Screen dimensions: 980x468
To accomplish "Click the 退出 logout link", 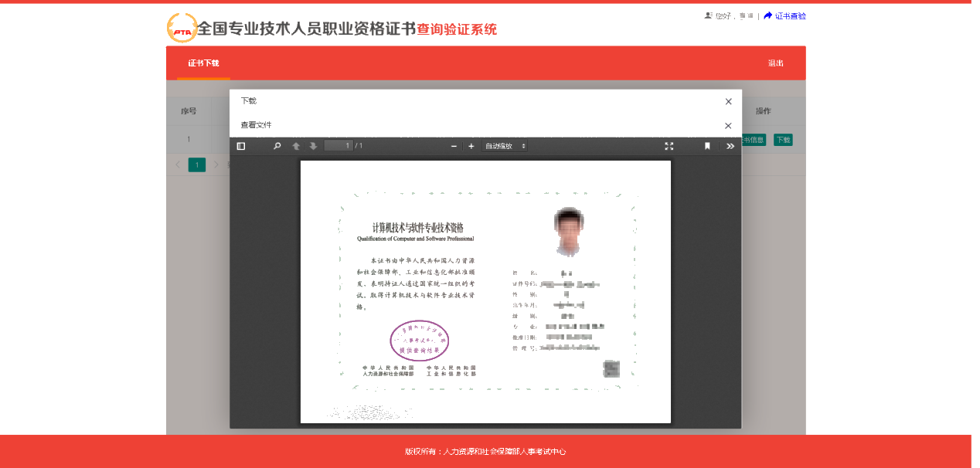I will click(x=775, y=63).
